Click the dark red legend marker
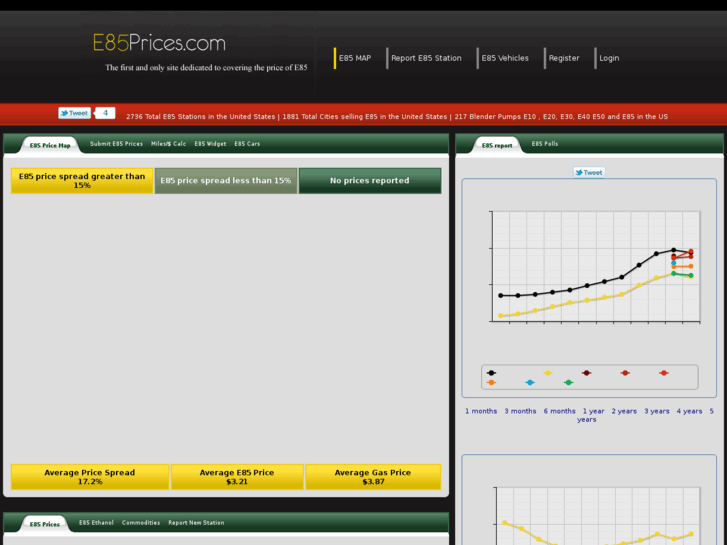The image size is (727, 545). 587,373
